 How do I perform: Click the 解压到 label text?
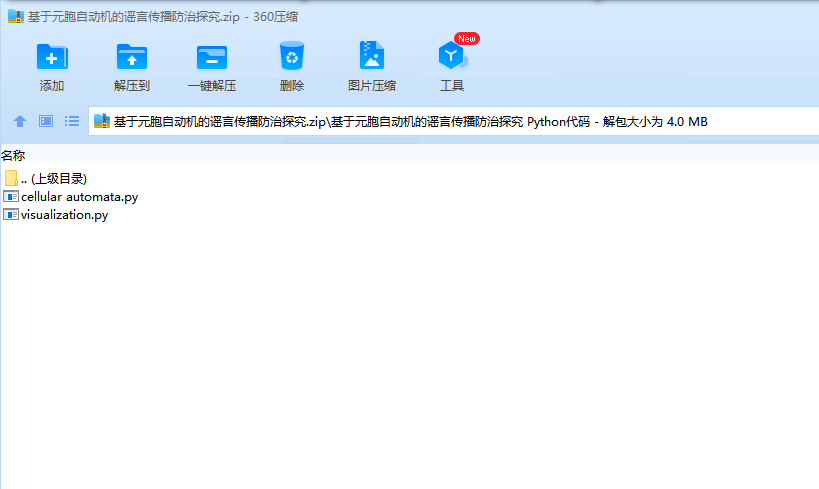click(132, 86)
